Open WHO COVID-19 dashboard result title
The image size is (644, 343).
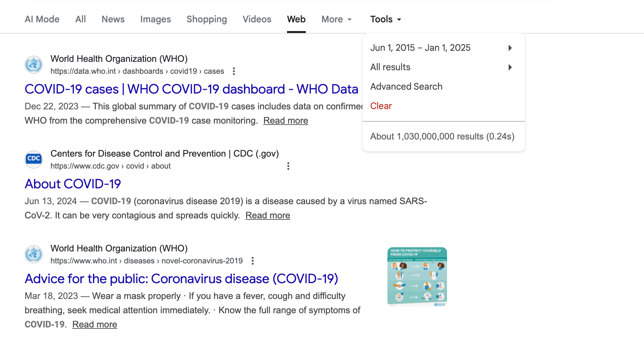pyautogui.click(x=191, y=89)
